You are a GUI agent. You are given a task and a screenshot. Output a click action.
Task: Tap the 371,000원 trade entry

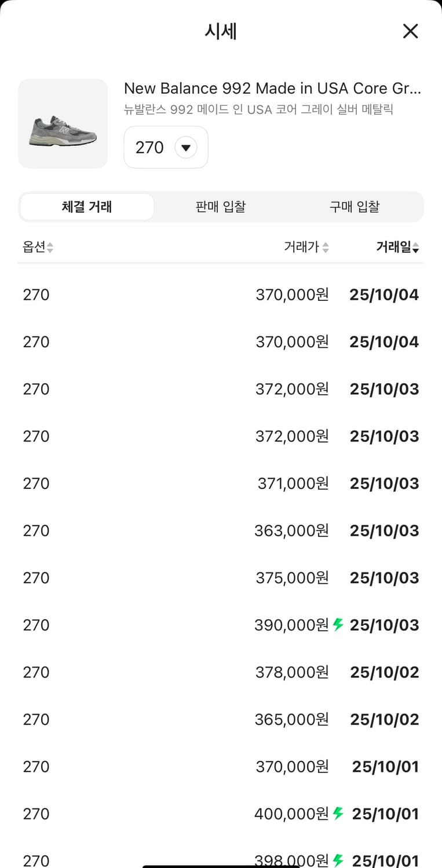coord(221,483)
